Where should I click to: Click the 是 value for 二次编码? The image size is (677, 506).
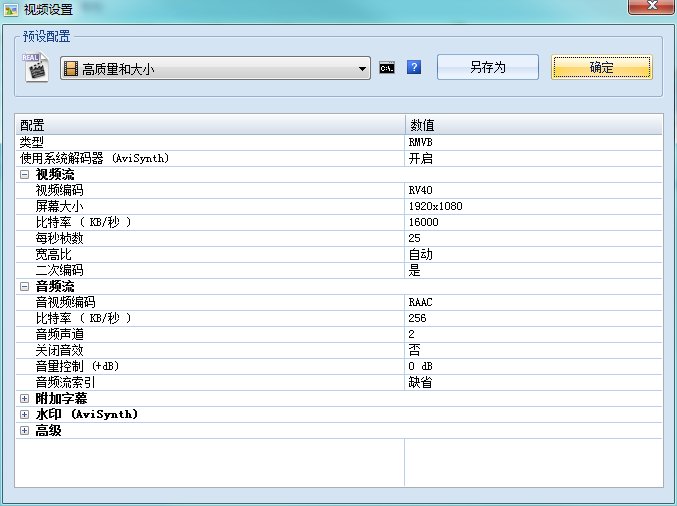414,270
